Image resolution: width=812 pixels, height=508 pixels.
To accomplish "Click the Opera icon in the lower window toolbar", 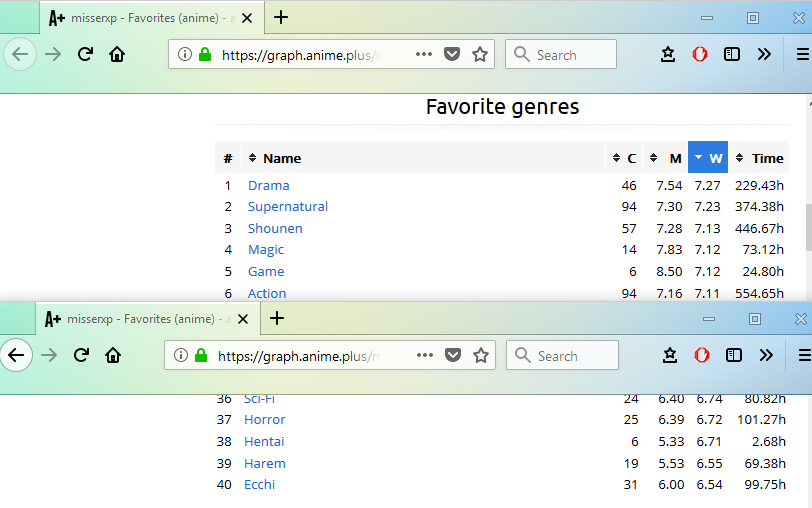I will point(701,355).
